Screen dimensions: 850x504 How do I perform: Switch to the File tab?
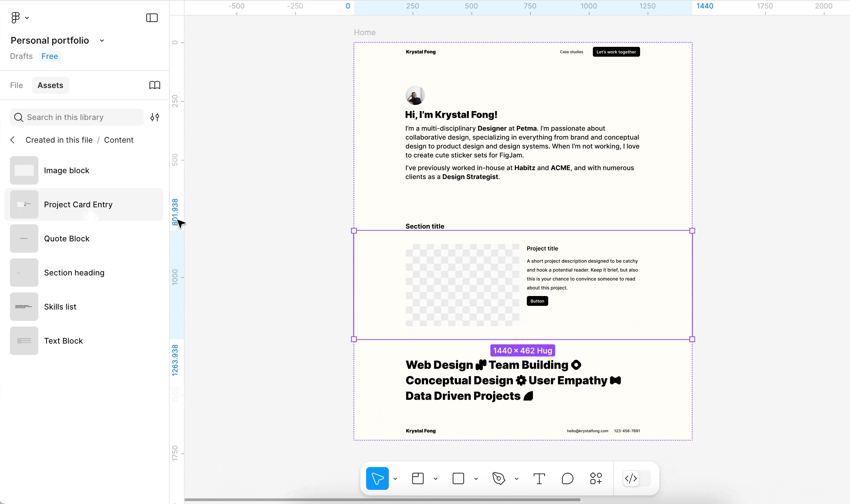click(16, 85)
